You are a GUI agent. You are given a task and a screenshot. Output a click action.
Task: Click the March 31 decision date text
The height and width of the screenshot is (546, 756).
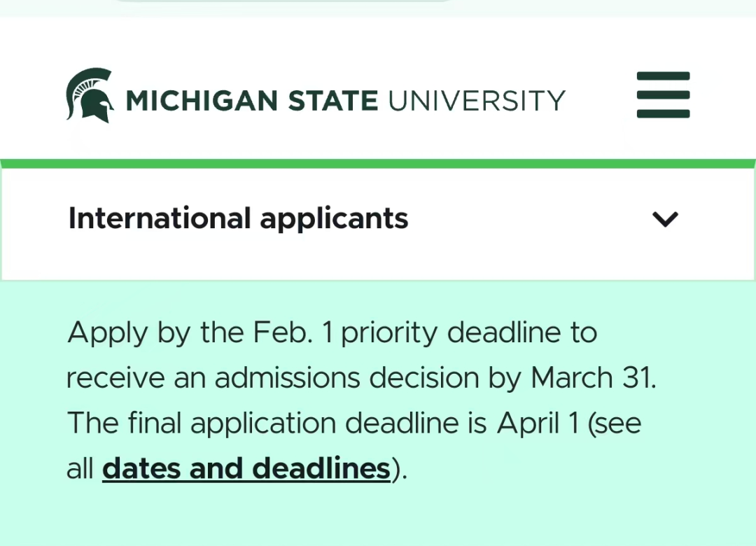pos(593,377)
